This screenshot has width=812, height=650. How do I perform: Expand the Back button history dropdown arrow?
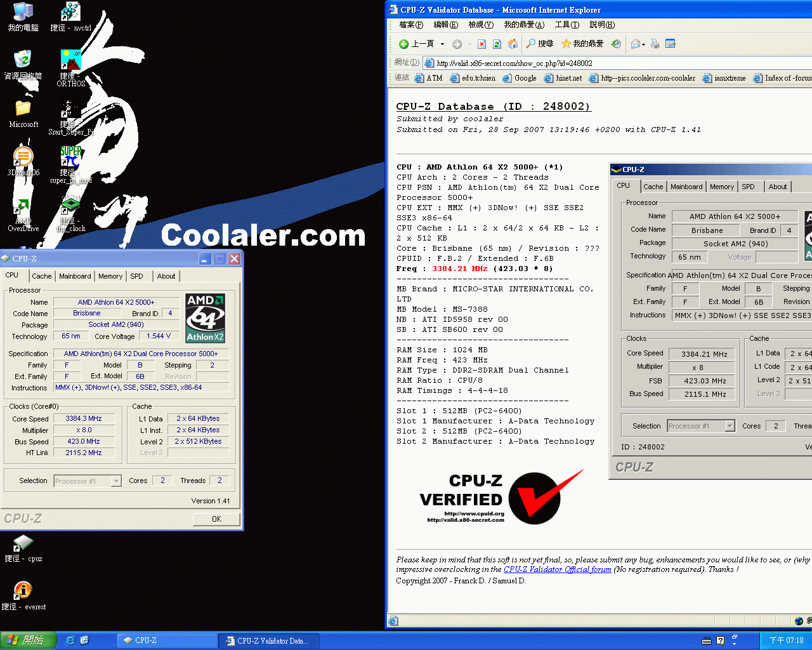pyautogui.click(x=442, y=44)
